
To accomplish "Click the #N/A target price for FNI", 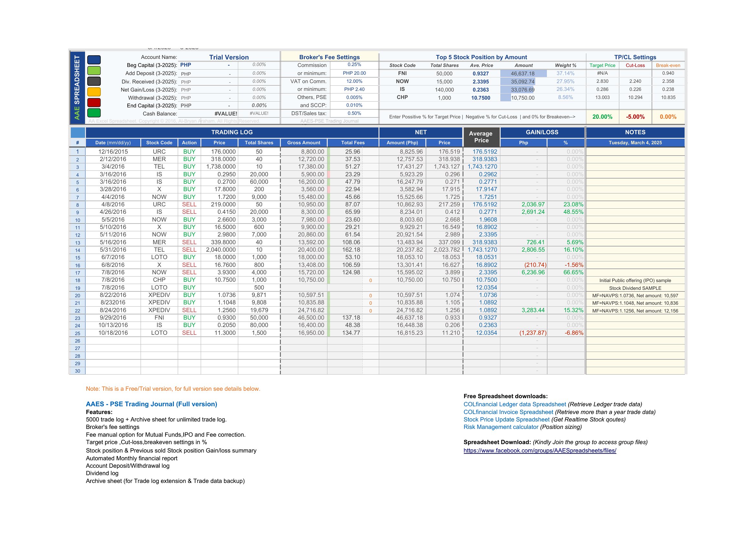I will (602, 73).
